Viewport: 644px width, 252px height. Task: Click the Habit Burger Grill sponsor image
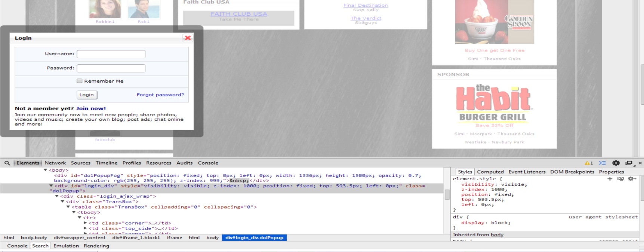(494, 103)
